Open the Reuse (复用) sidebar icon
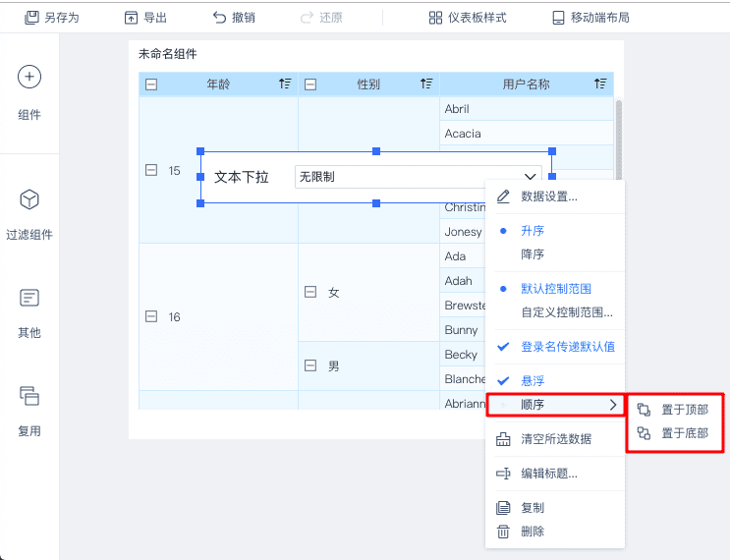Screen dimensions: 730x560 (29, 396)
